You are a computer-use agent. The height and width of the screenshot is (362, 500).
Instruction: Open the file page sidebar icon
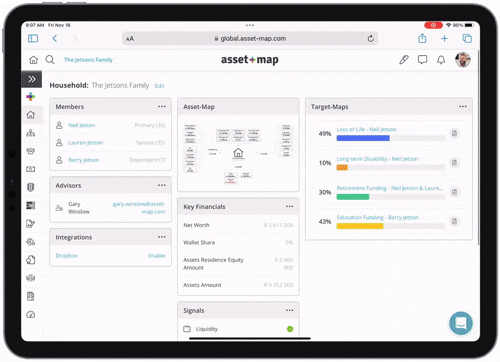pos(31,260)
